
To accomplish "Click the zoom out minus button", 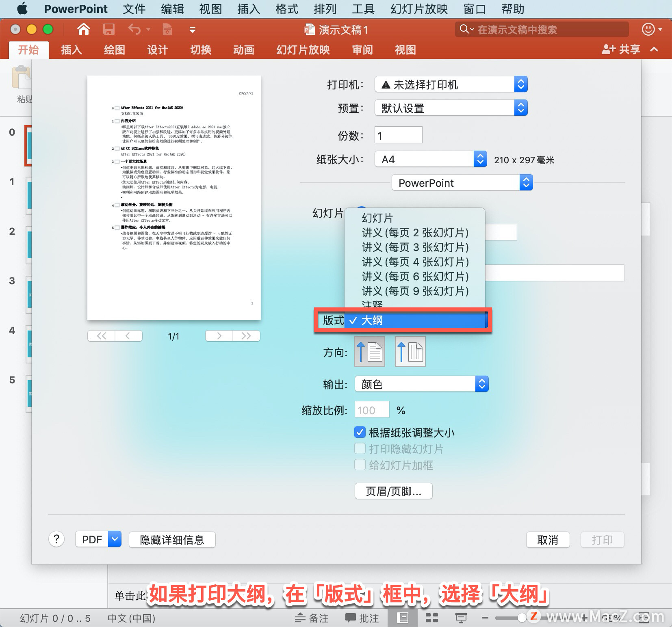I will pyautogui.click(x=485, y=618).
